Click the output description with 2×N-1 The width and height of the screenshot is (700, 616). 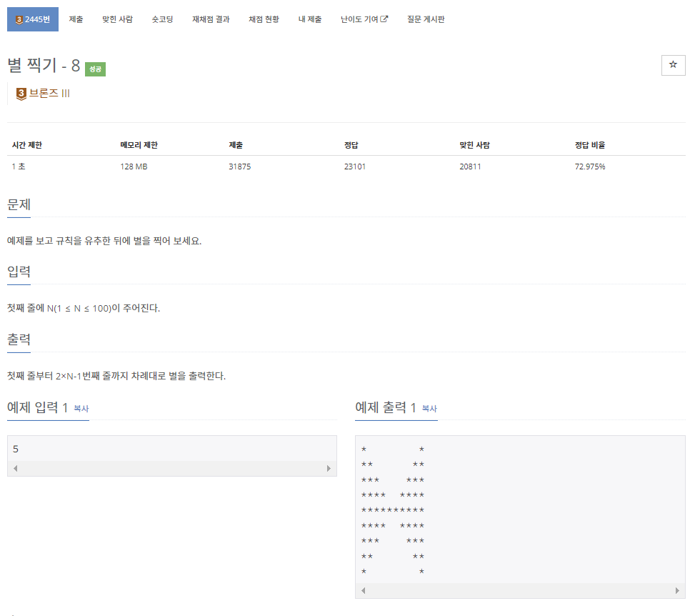[116, 376]
